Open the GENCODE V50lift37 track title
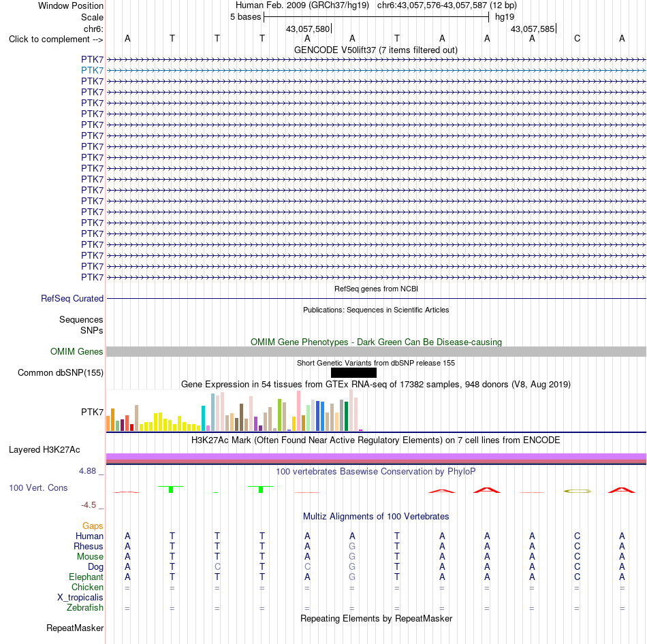 (x=375, y=50)
